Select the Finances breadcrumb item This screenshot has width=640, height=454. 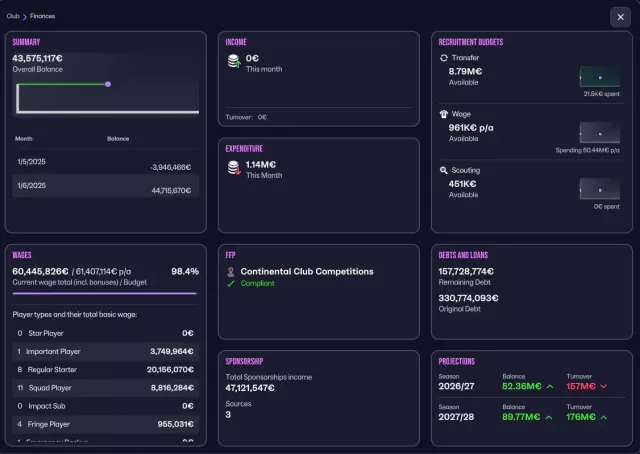pos(42,16)
